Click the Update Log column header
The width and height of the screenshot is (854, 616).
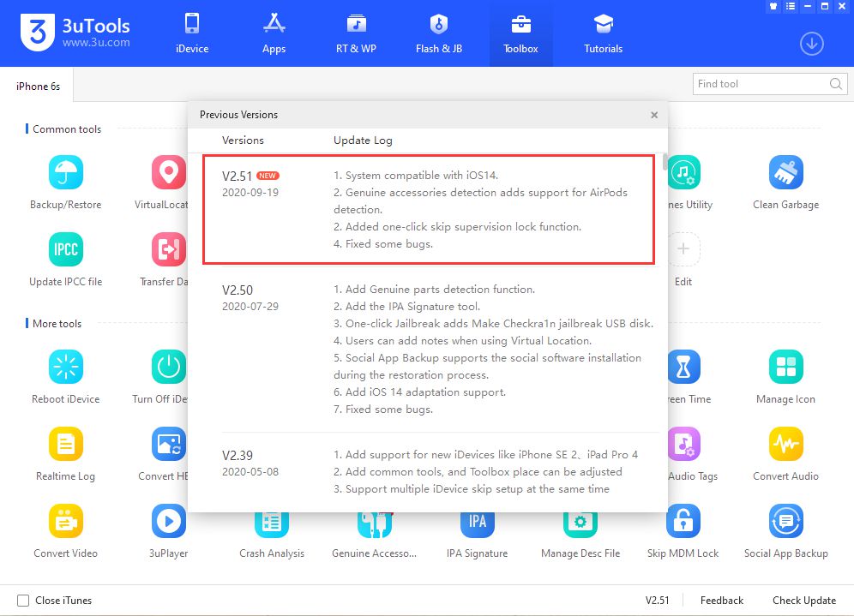[x=363, y=141]
